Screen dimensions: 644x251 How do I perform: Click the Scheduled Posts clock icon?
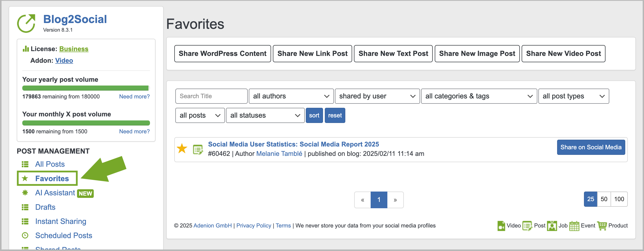click(x=25, y=236)
